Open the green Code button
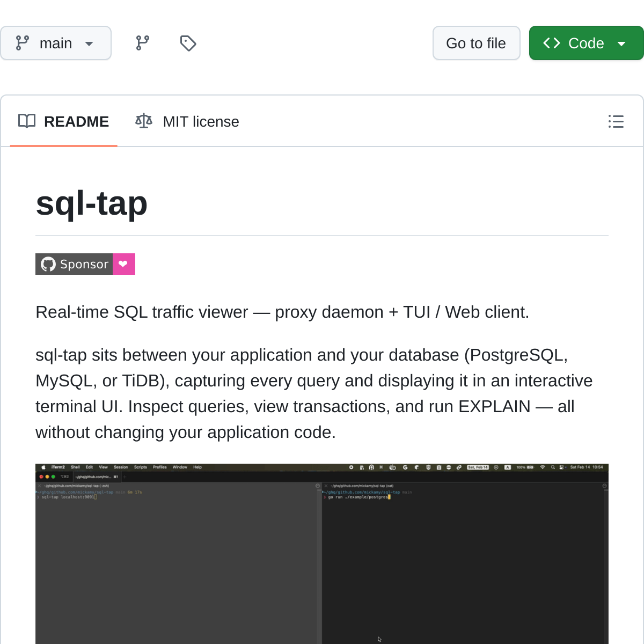The width and height of the screenshot is (644, 644). coord(586,43)
